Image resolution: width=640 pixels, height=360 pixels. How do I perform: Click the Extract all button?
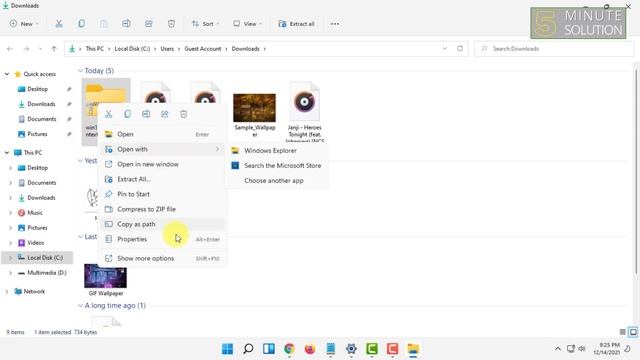(x=296, y=24)
